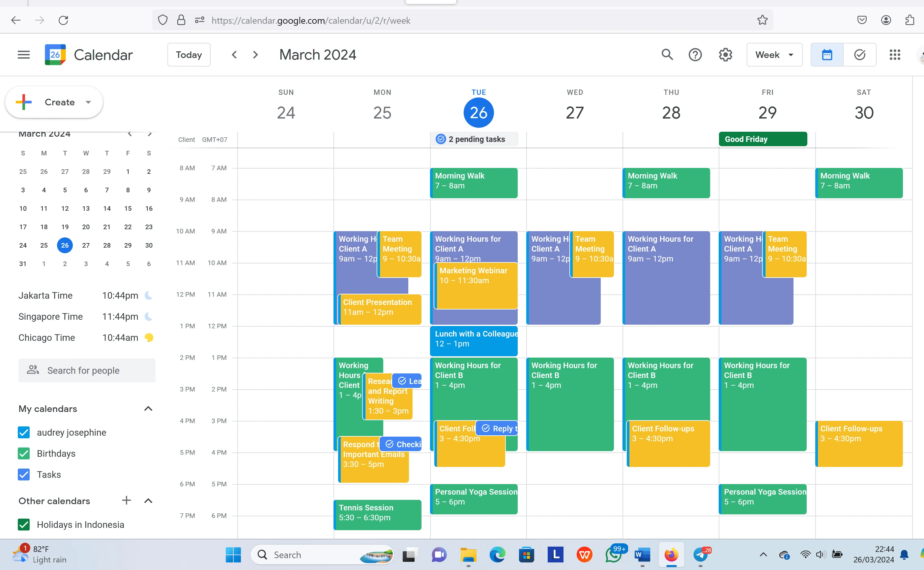Open the main menu hamburger icon
The height and width of the screenshot is (570, 924).
click(23, 55)
